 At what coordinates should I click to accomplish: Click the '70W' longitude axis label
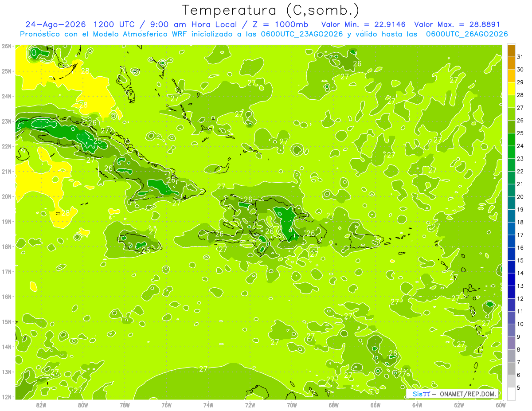(x=292, y=404)
